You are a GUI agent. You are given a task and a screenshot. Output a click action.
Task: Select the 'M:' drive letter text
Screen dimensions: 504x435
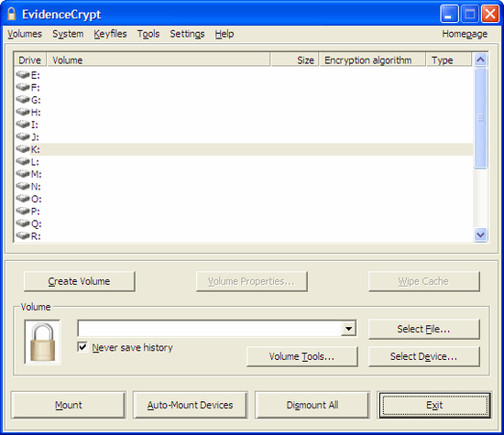pyautogui.click(x=36, y=174)
